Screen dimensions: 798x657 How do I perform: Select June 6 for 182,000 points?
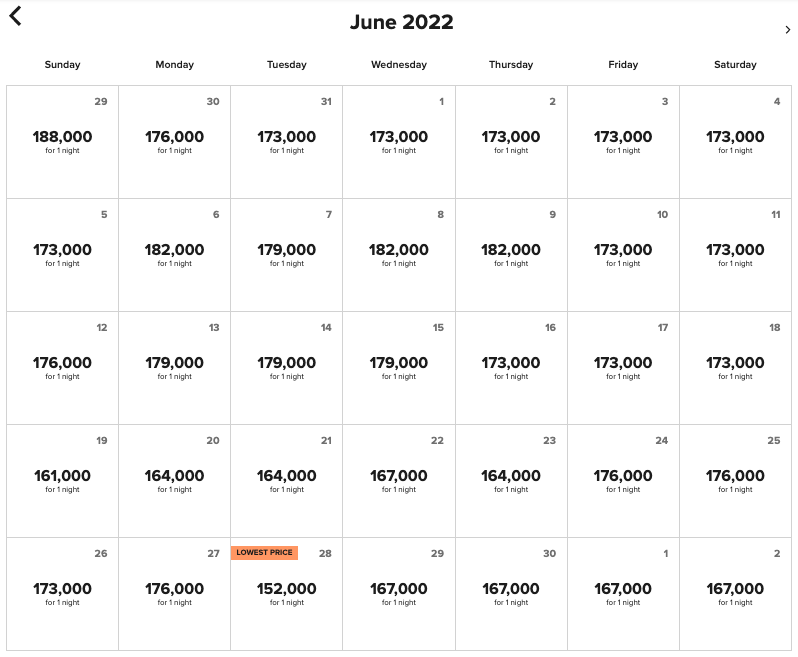pos(175,255)
